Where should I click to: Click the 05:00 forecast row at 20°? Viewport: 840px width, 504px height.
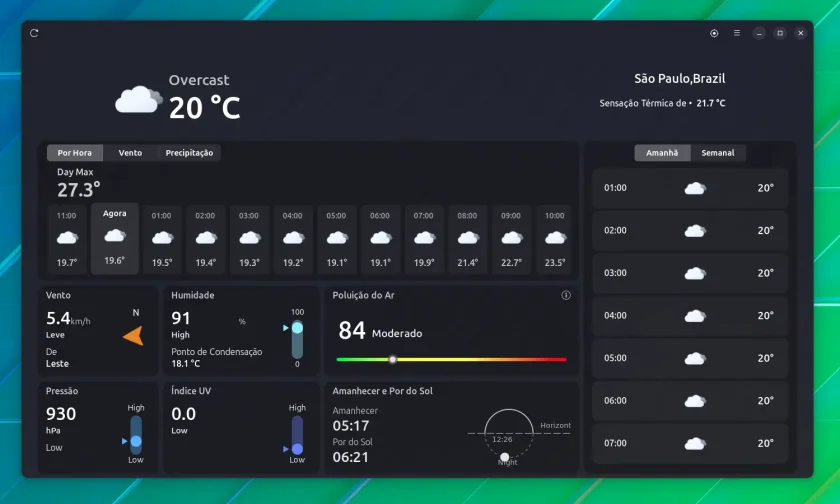click(x=689, y=358)
